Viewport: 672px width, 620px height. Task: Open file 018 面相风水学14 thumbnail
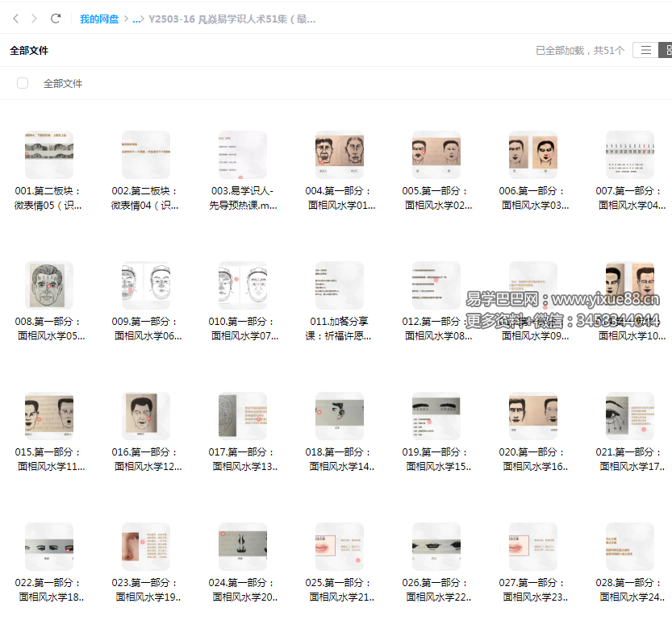[x=340, y=416]
